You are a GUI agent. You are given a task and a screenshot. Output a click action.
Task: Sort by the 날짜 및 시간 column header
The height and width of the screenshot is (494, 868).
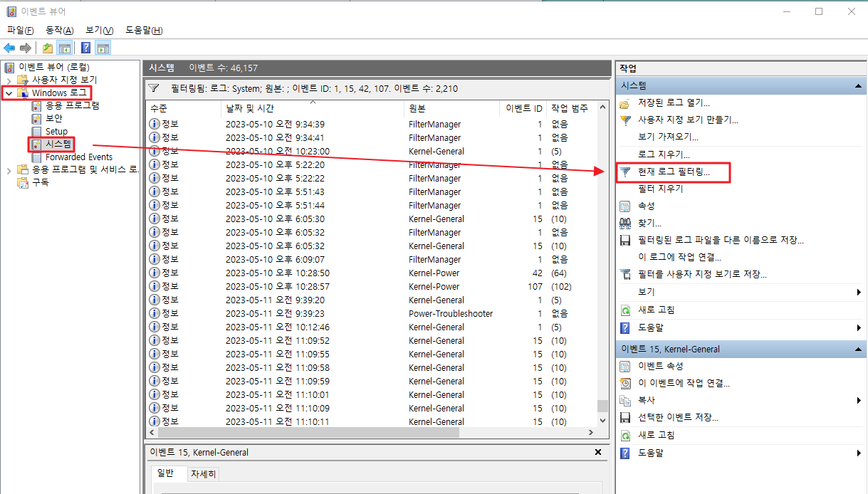click(312, 108)
